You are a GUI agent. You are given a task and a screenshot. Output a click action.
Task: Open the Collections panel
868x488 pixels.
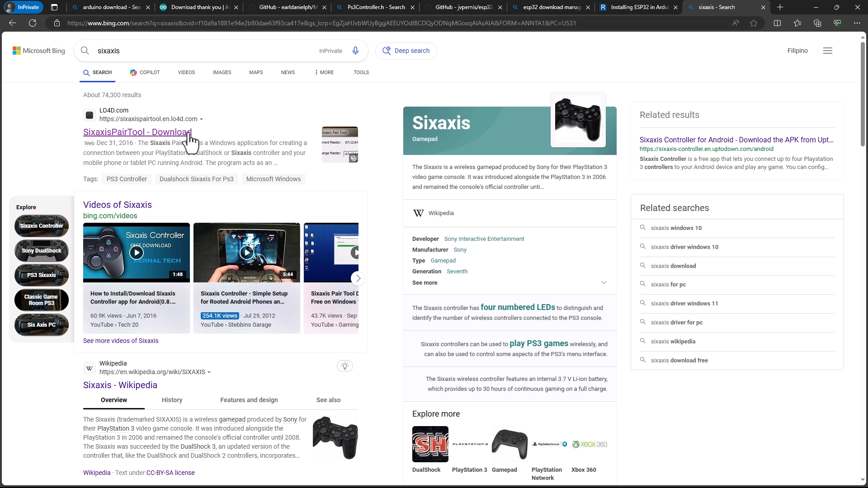pos(817,23)
